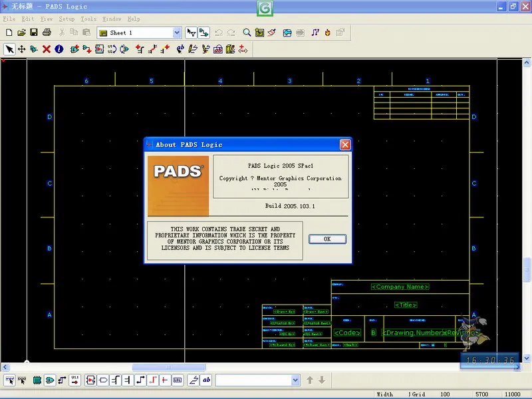Toggle the LBL labels filter button
The image size is (532, 399).
(177, 380)
